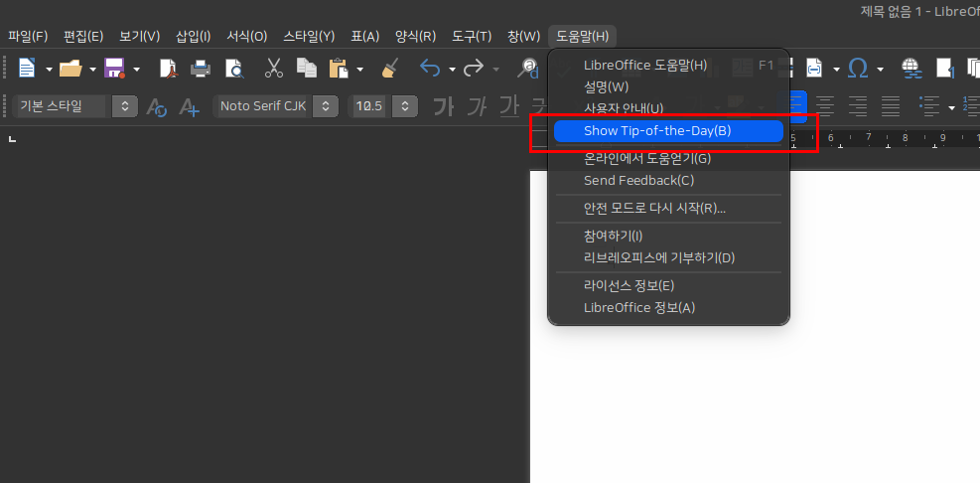
Task: Toggle align right paragraph button
Action: coord(858,106)
